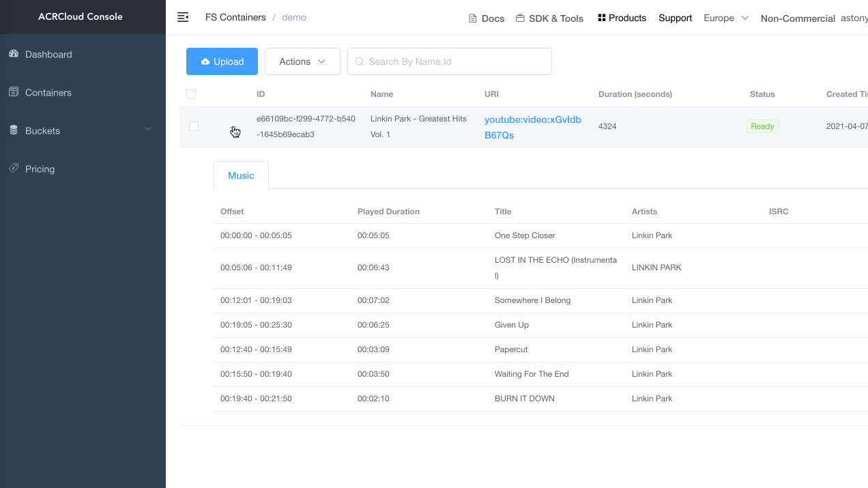This screenshot has height=488, width=868.
Task: Click the played duration 00:03:50
Action: (373, 374)
